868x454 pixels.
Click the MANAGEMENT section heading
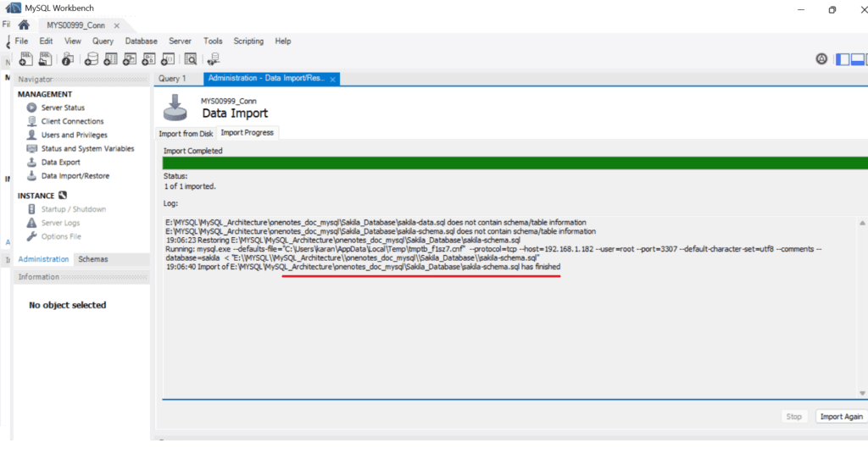[45, 94]
